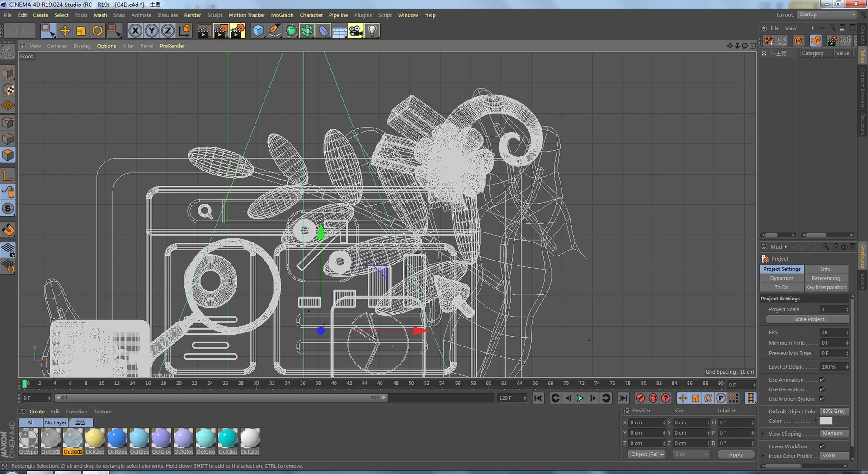Click the orange magnet tool icon
Image resolution: width=868 pixels, height=474 pixels.
(9, 229)
